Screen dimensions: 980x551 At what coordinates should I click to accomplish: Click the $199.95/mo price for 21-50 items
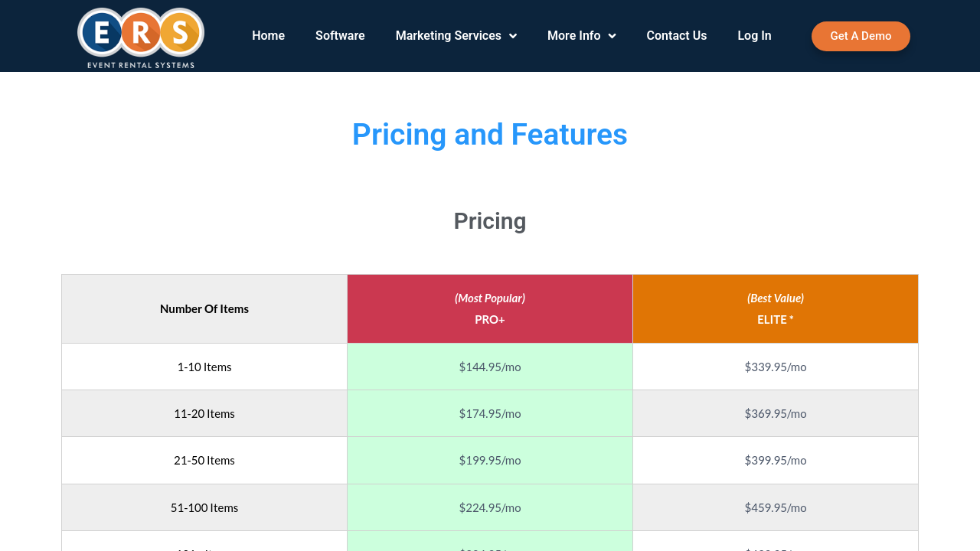pos(490,461)
